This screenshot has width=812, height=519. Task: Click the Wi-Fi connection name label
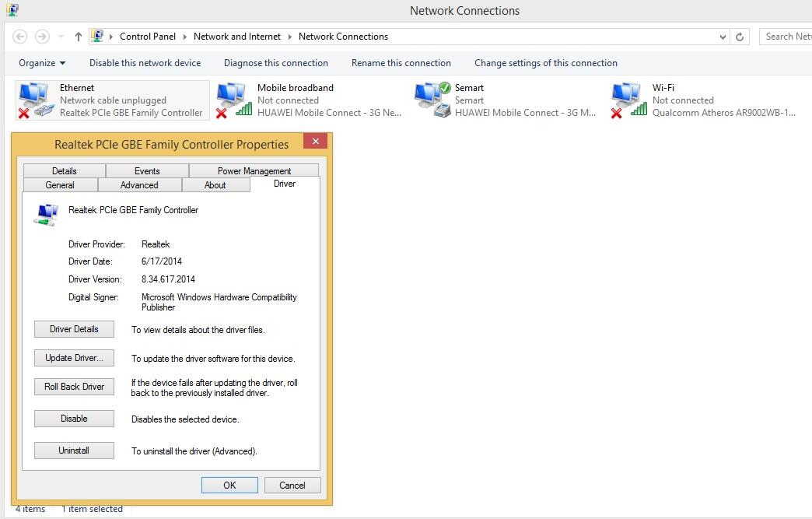pyautogui.click(x=663, y=88)
